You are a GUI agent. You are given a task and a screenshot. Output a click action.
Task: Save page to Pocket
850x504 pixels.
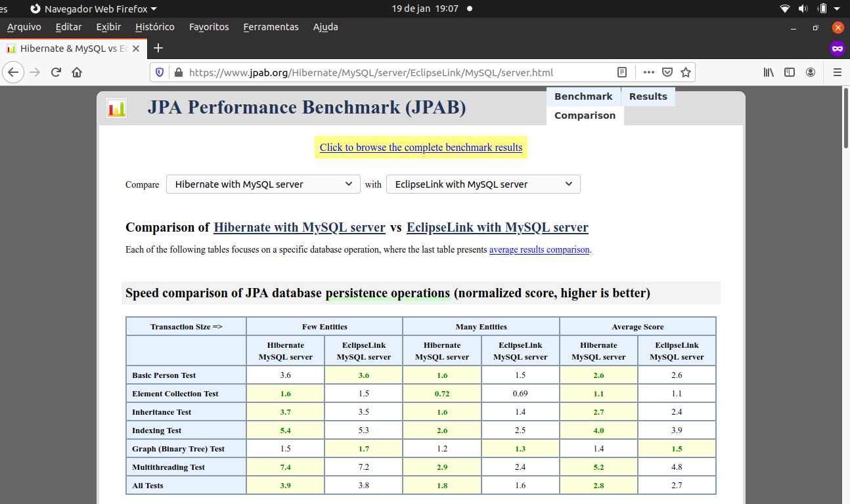click(x=667, y=72)
